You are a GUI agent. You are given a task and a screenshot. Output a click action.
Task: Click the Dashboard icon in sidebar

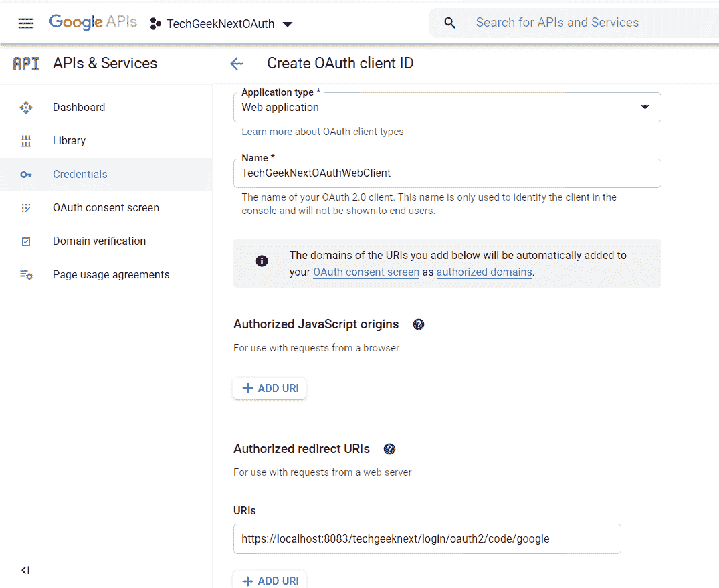coord(26,107)
